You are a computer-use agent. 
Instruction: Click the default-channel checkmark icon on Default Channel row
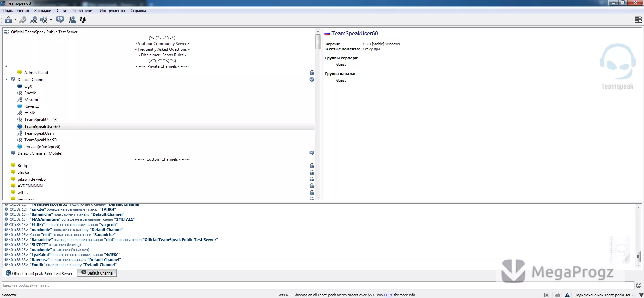point(312,79)
